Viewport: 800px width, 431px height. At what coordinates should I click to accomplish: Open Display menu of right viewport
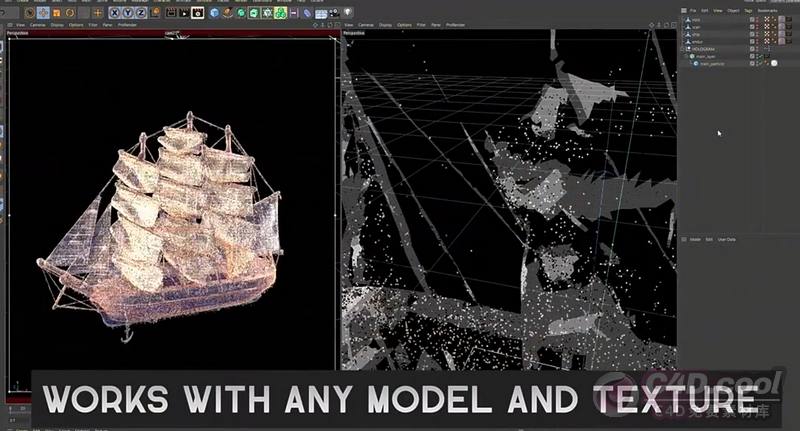(x=385, y=24)
